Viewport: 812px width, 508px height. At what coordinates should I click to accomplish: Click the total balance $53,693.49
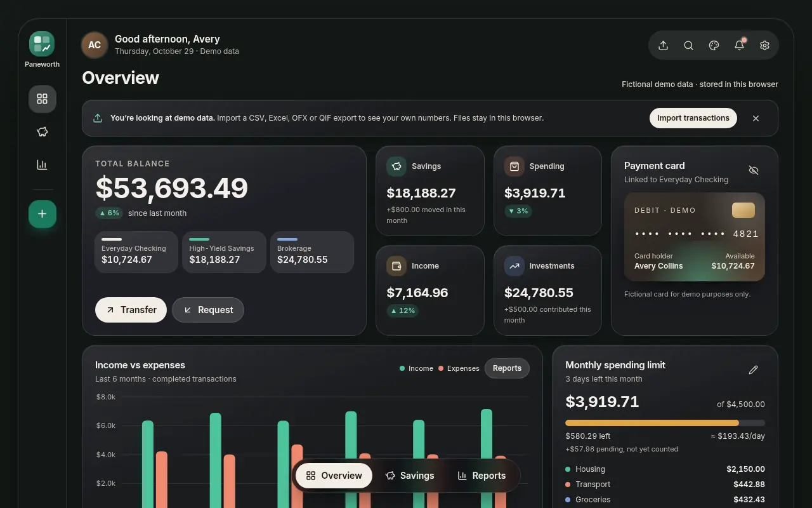coord(171,189)
